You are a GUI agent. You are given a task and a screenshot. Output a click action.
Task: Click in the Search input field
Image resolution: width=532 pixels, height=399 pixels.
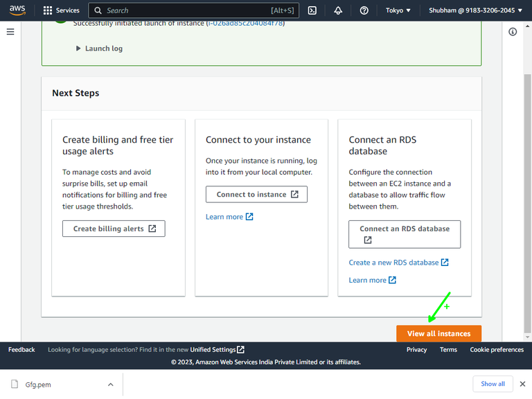pos(193,10)
